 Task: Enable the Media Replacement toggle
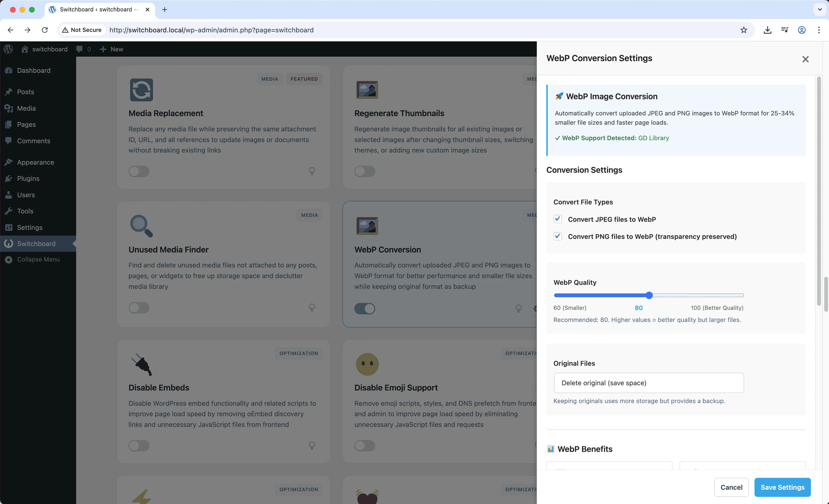tap(139, 171)
